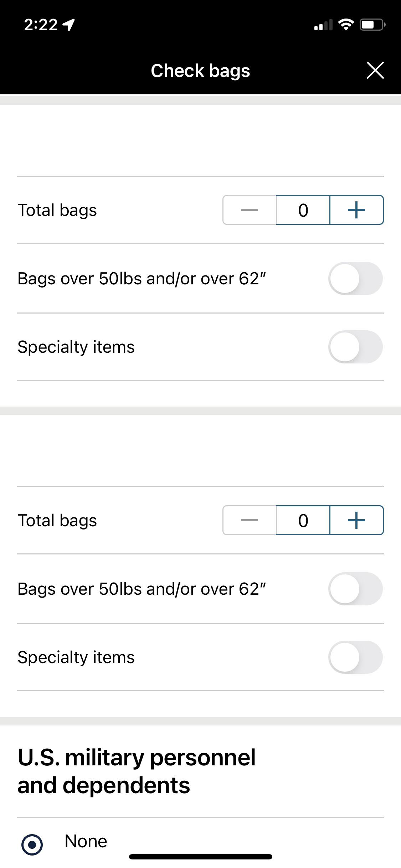This screenshot has height=868, width=401.
Task: Tap the first Total bags label
Action: (x=57, y=210)
